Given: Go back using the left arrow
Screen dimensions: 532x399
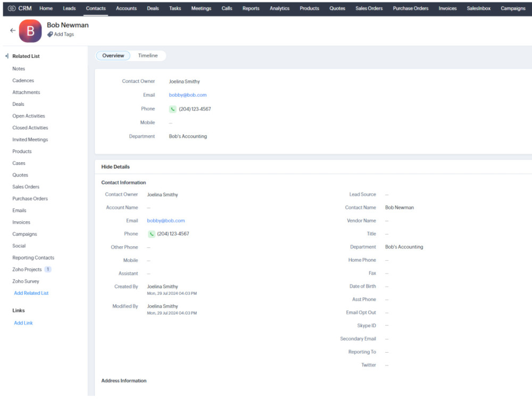Looking at the screenshot, I should click(x=13, y=30).
